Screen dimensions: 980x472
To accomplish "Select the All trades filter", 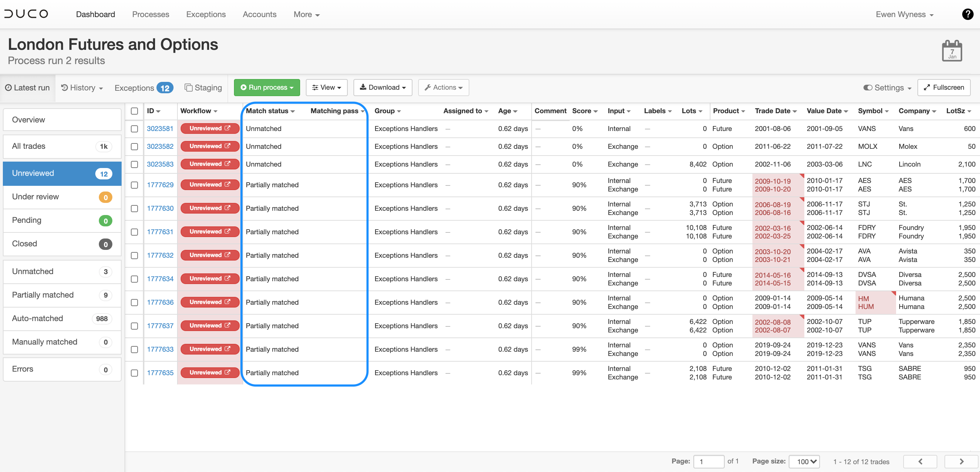I will (62, 146).
